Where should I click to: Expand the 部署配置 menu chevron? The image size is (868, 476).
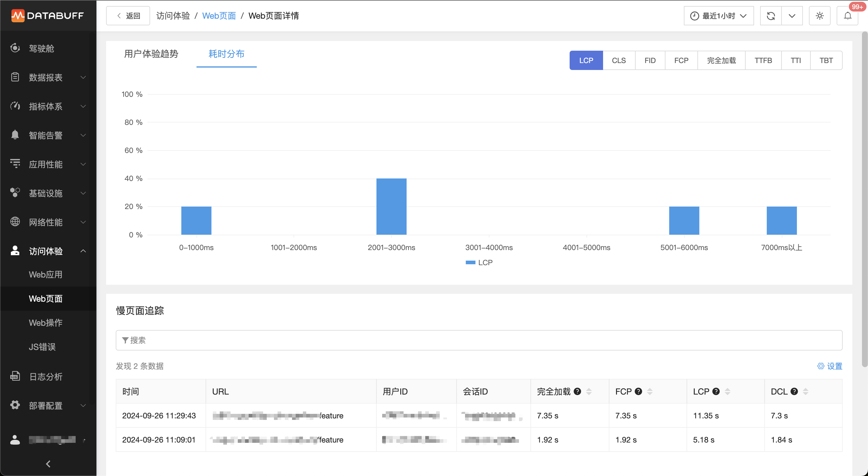83,405
